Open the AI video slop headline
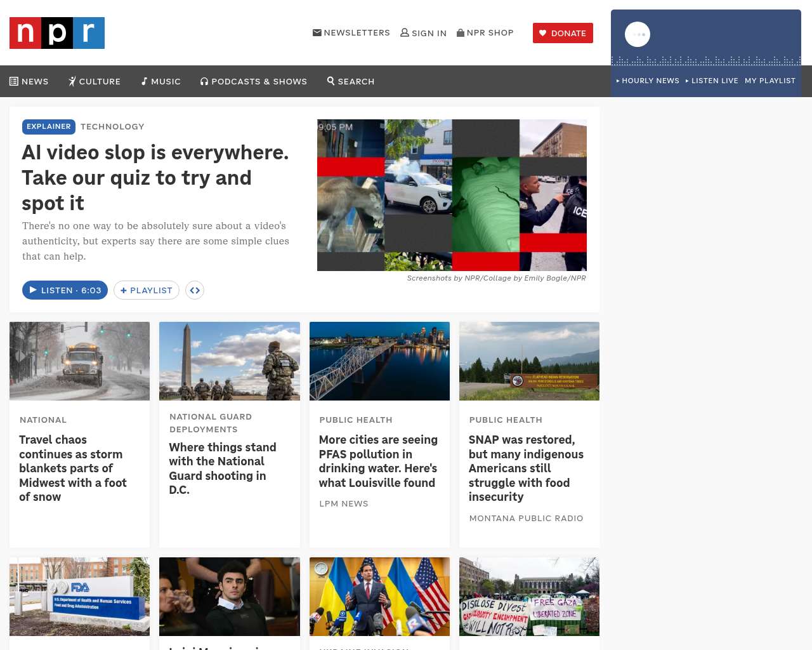The image size is (812, 650). pyautogui.click(x=155, y=177)
